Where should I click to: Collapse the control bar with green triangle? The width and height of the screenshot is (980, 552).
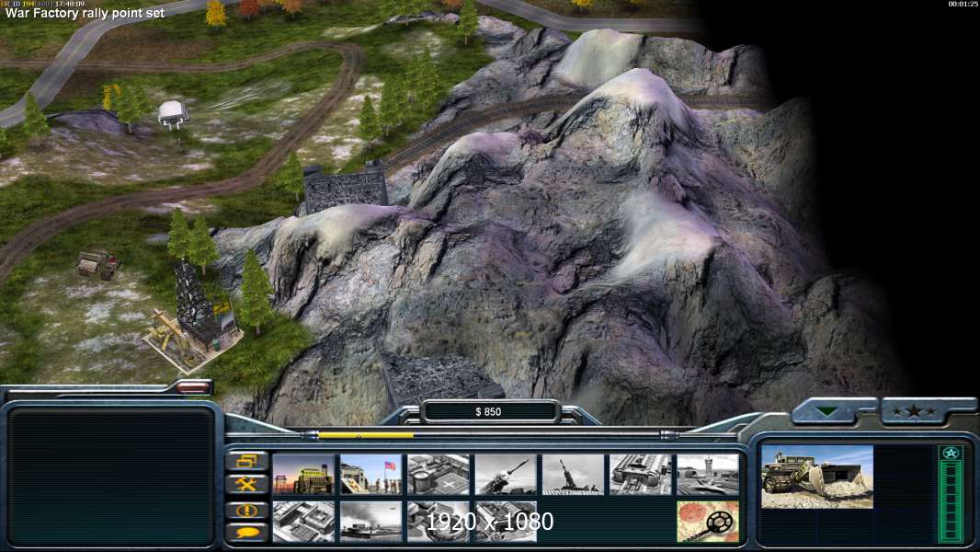[828, 411]
